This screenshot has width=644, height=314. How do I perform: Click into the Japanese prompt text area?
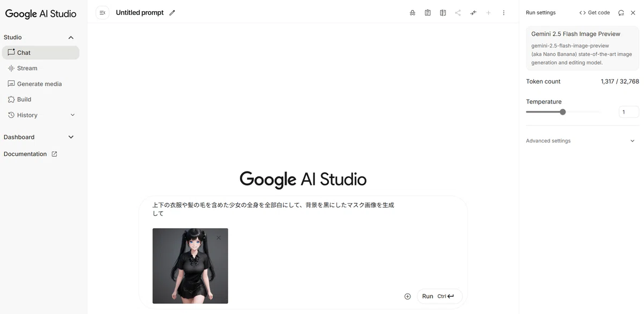[x=273, y=209]
